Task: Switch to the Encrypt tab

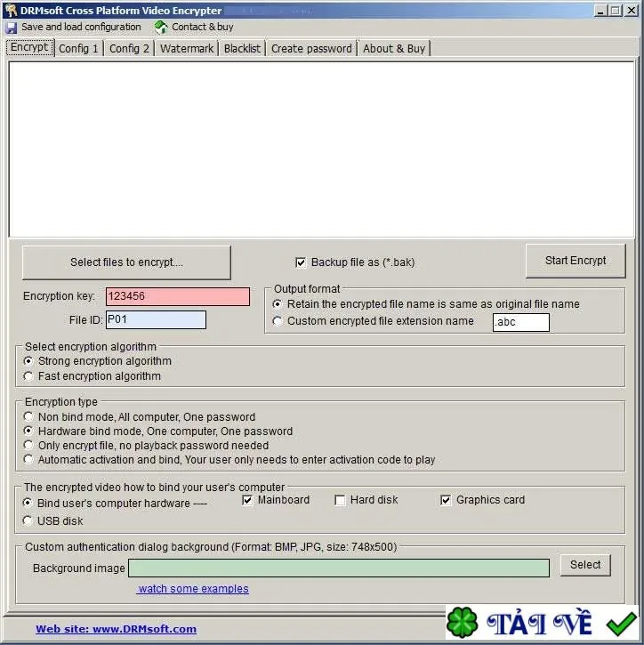Action: pyautogui.click(x=29, y=47)
